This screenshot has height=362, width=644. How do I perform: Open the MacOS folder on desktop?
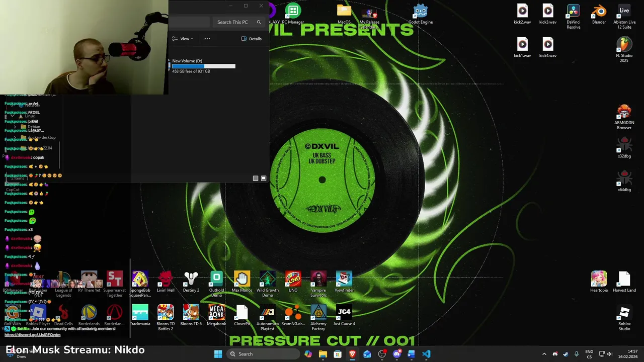coord(344,14)
